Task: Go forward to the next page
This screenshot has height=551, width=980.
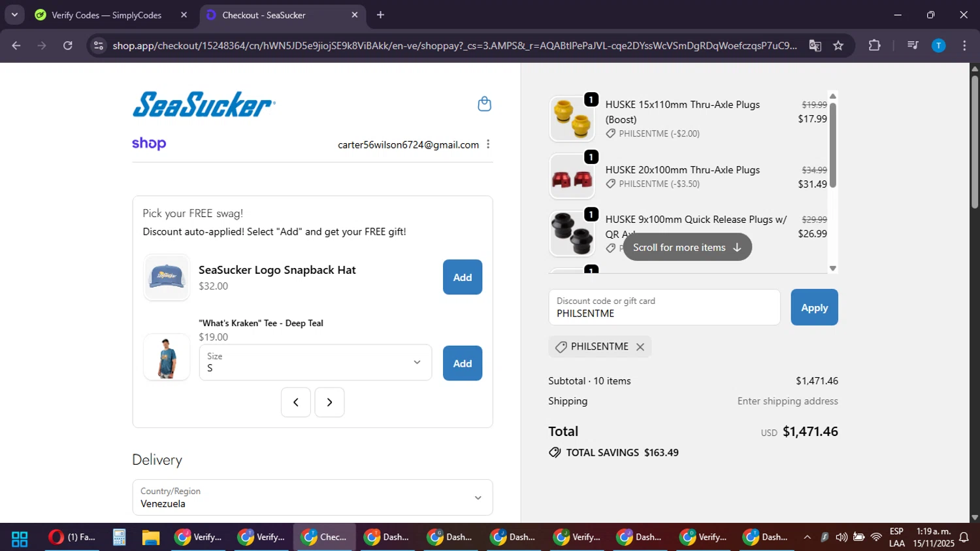Action: [x=42, y=46]
